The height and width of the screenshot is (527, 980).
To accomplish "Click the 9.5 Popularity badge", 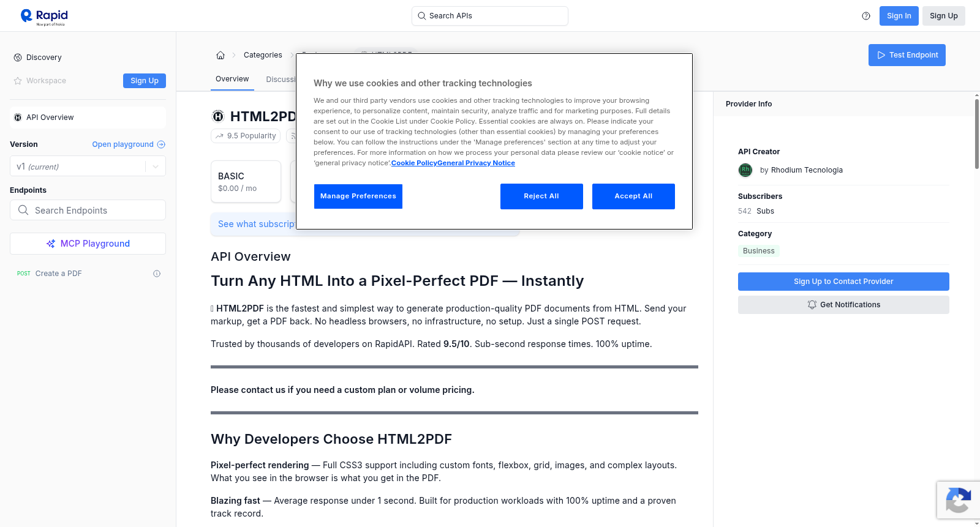I will coord(246,136).
